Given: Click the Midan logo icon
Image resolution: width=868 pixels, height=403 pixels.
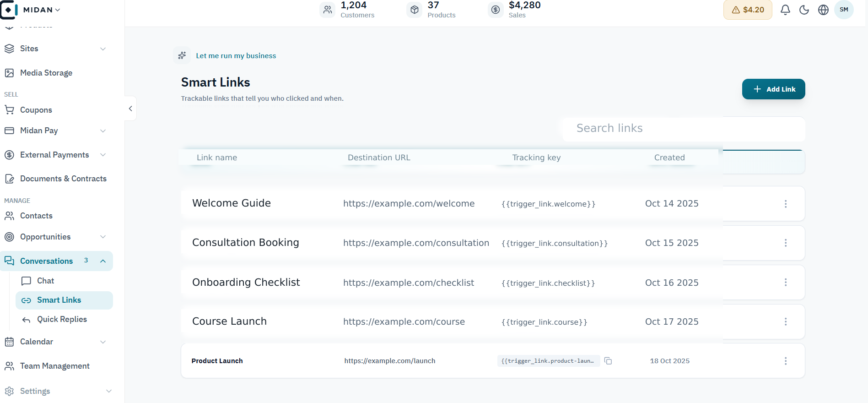Looking at the screenshot, I should click(9, 10).
